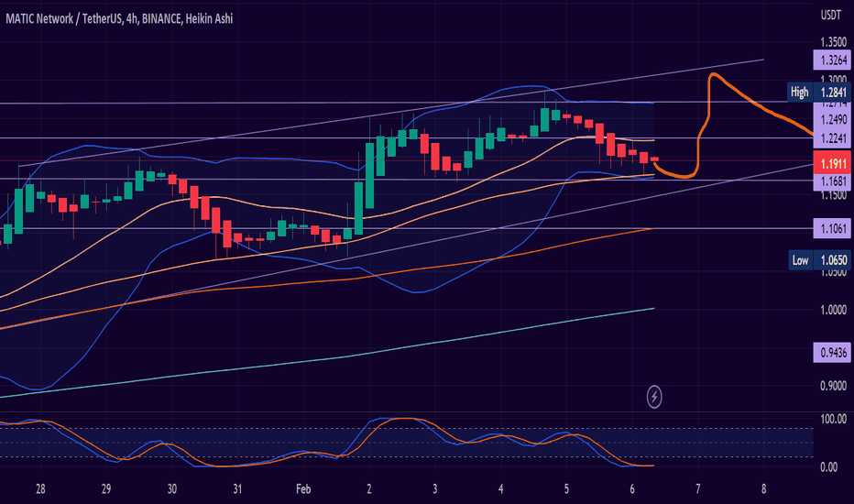Click the 0.9000 axis value
This screenshot has width=854, height=504.
tap(833, 386)
